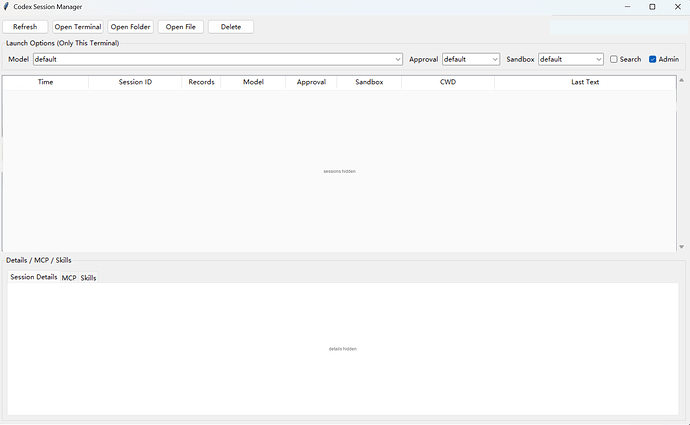Sort by Session ID column header
Image resolution: width=690 pixels, height=425 pixels.
pos(135,82)
